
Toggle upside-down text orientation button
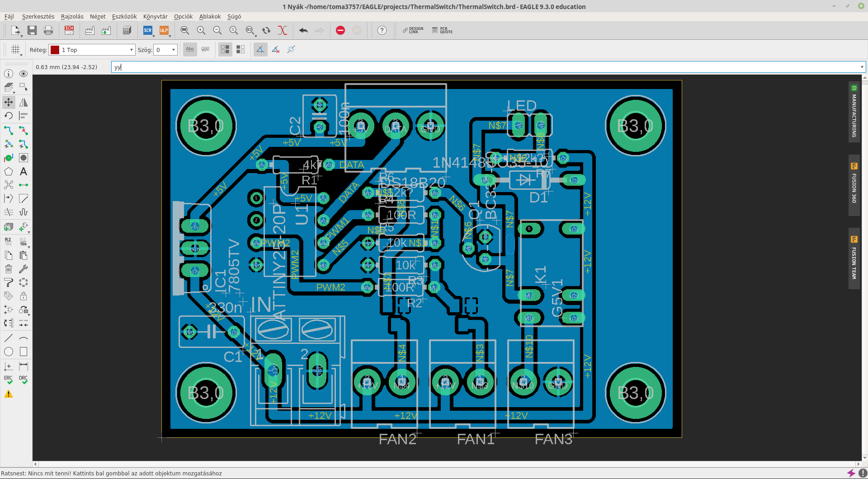tap(206, 49)
